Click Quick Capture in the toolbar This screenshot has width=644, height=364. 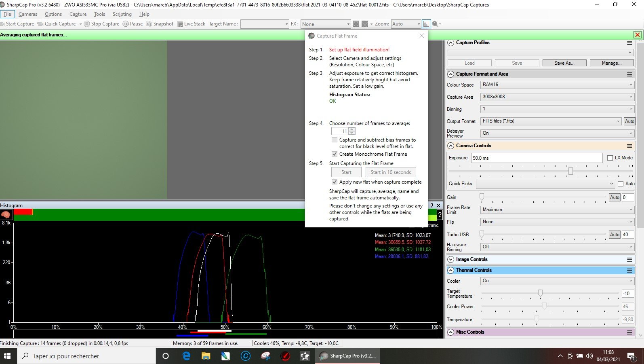tap(57, 24)
